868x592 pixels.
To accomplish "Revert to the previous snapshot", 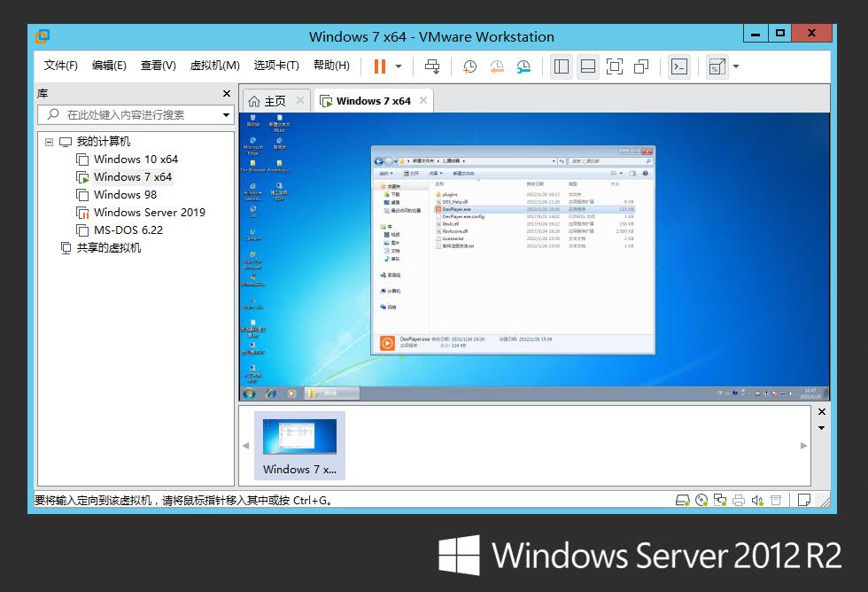I will [x=497, y=66].
